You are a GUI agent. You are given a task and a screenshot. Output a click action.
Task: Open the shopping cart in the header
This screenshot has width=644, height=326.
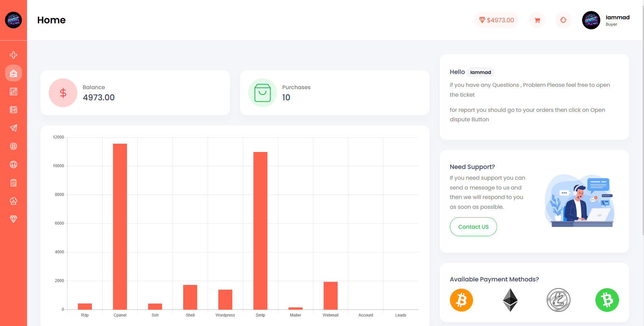[537, 20]
